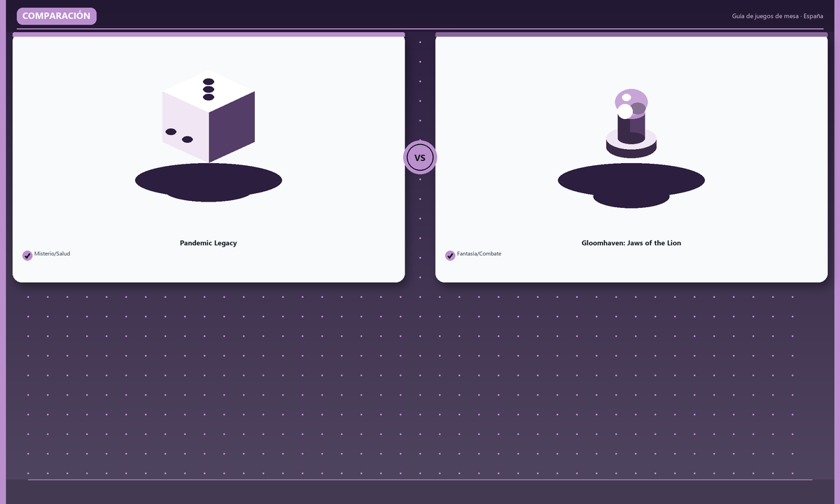Click the checkmark beside Misterio/Salud
This screenshot has height=504, width=840.
pyautogui.click(x=27, y=255)
